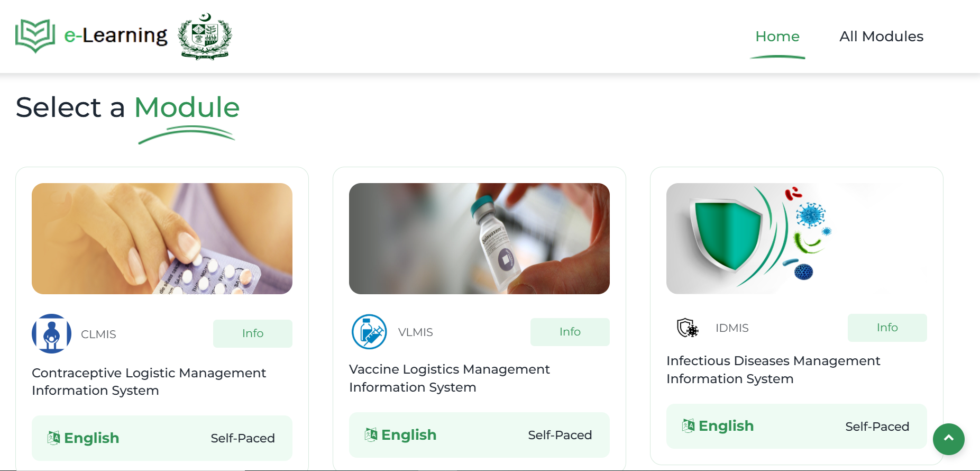Open the Home navigation tab
This screenshot has width=980, height=471.
[777, 37]
